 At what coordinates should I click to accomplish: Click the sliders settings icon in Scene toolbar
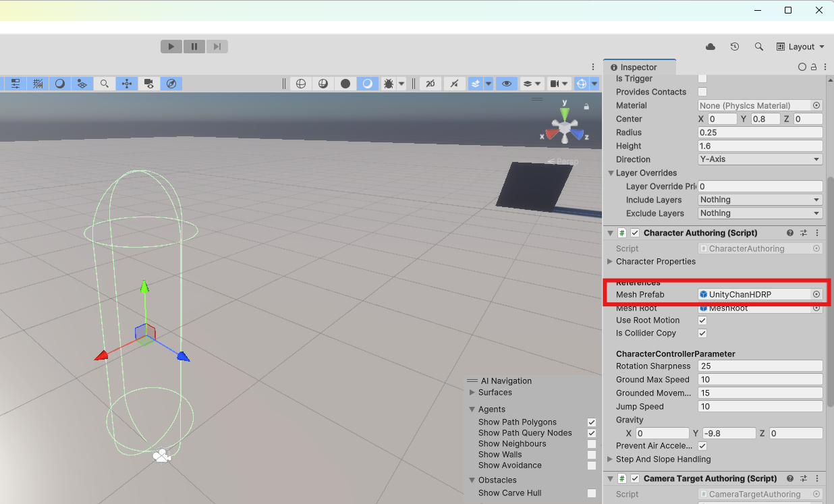tap(16, 84)
